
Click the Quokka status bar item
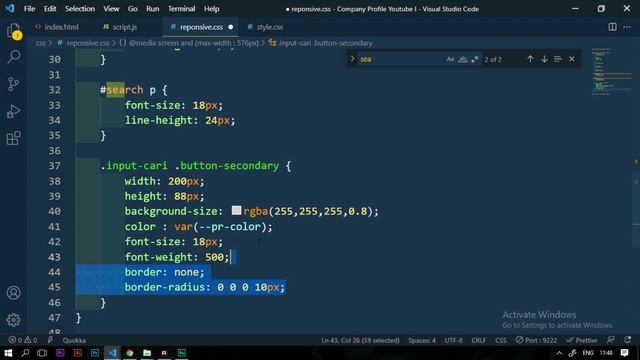74,340
